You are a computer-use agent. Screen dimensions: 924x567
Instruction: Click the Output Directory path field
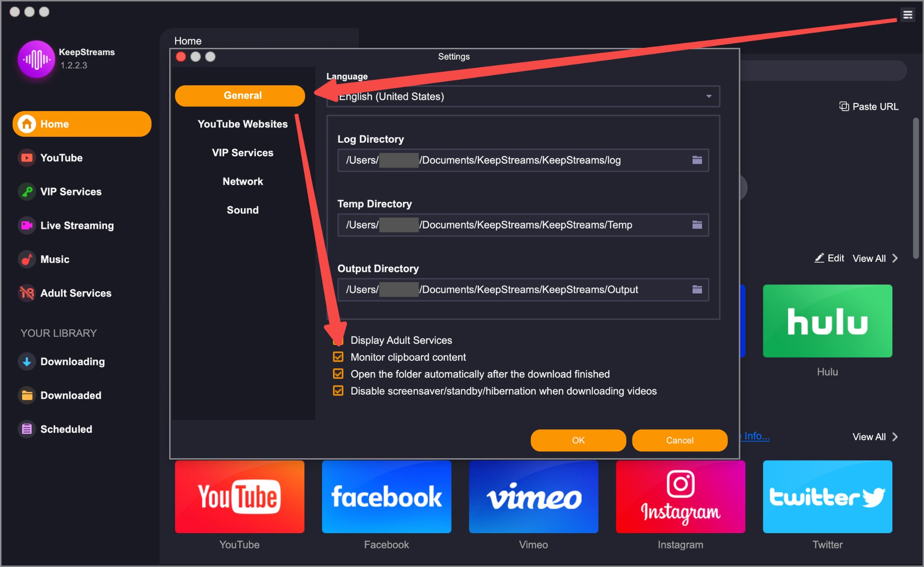[523, 289]
